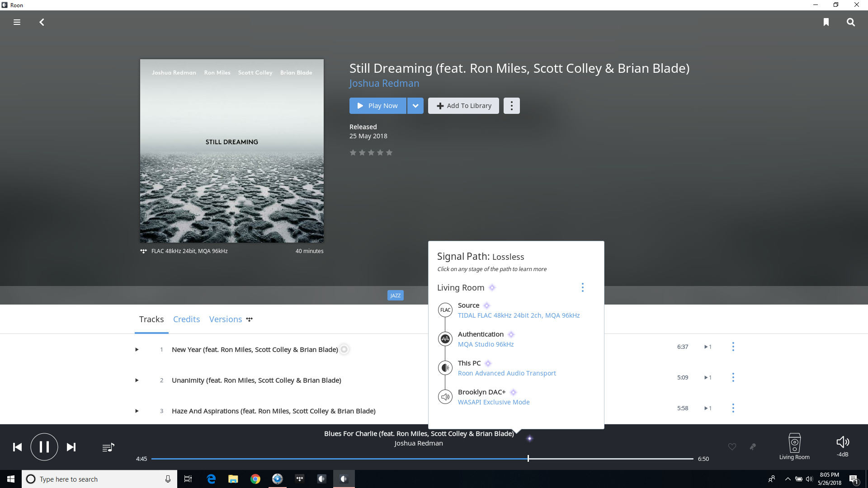This screenshot has height=488, width=868.
Task: Click the Still Dreaming album cover
Action: (x=232, y=151)
